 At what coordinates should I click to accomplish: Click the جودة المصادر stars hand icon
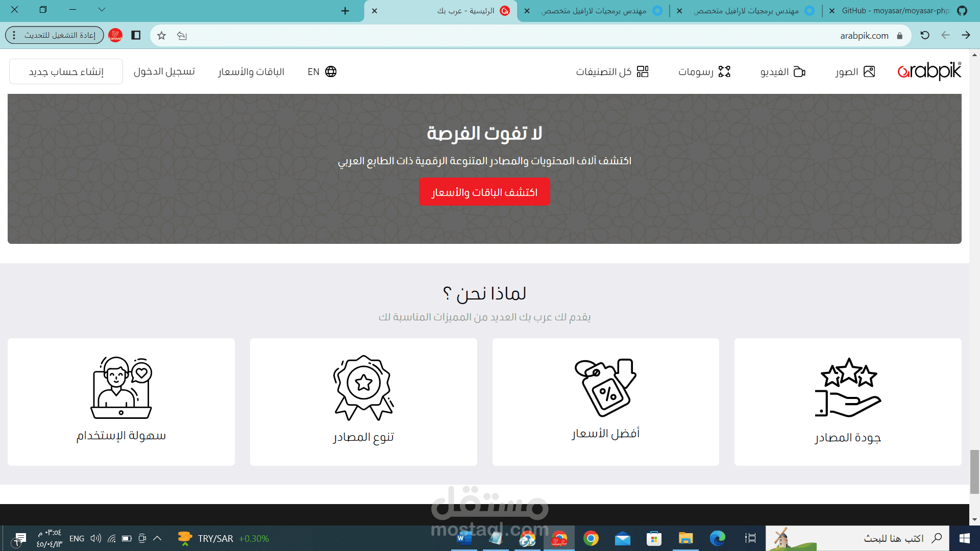point(848,388)
